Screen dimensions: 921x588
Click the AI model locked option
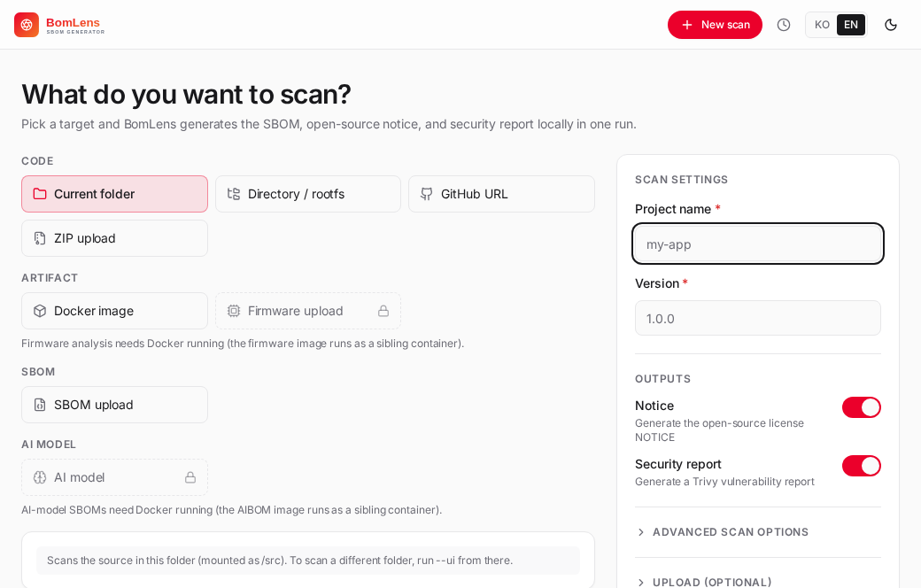(x=114, y=477)
